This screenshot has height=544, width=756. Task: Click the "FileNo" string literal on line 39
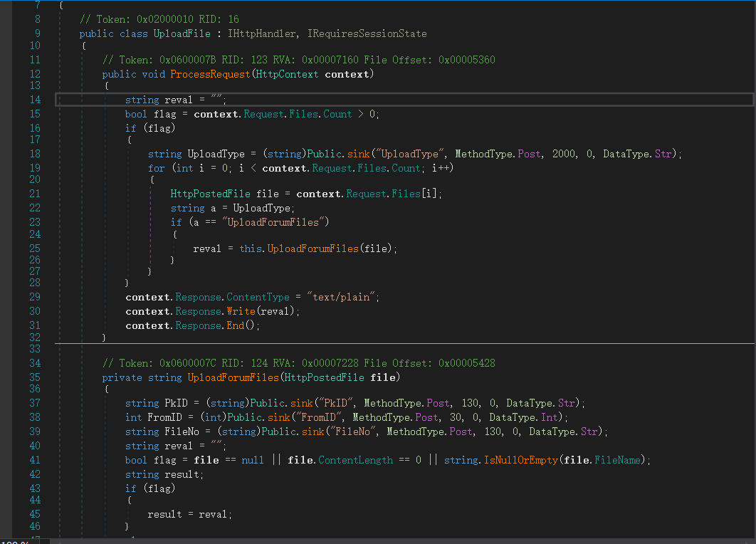click(352, 431)
